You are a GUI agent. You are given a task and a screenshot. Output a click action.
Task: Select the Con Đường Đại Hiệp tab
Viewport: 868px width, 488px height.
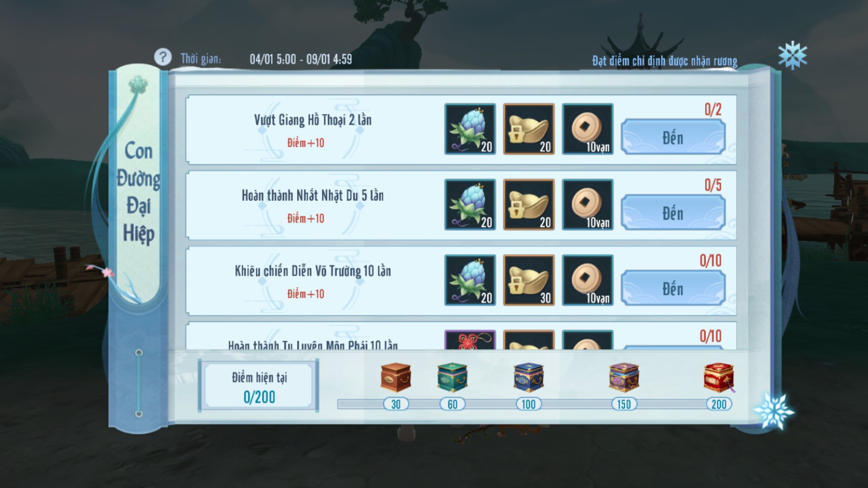point(138,193)
